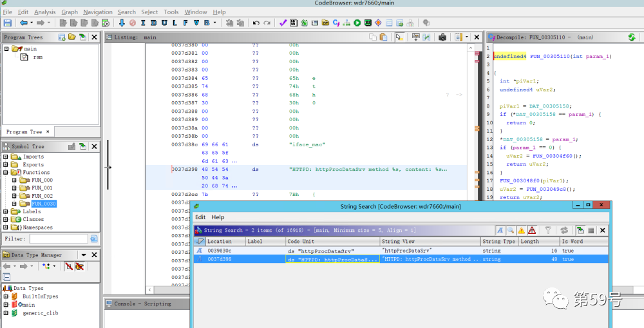
Task: Open String Search hamburger menu icon
Action: pos(591,231)
